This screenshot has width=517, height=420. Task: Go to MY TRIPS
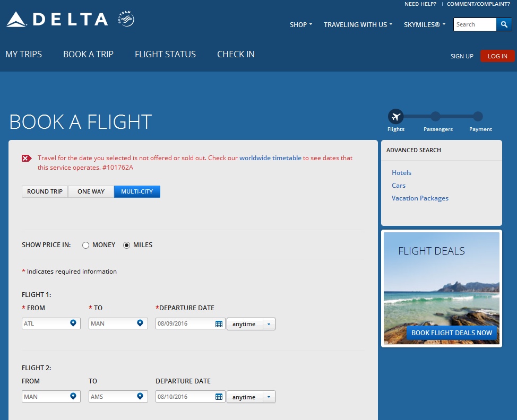pyautogui.click(x=23, y=54)
